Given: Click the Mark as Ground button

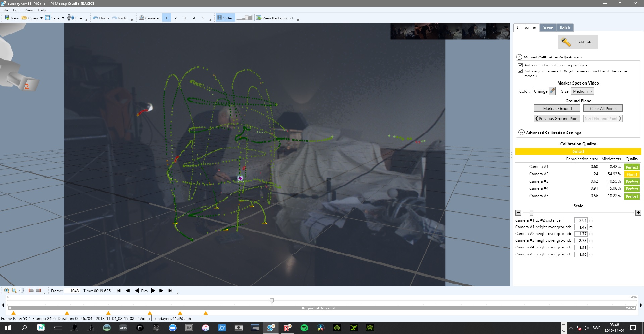Looking at the screenshot, I should 557,108.
